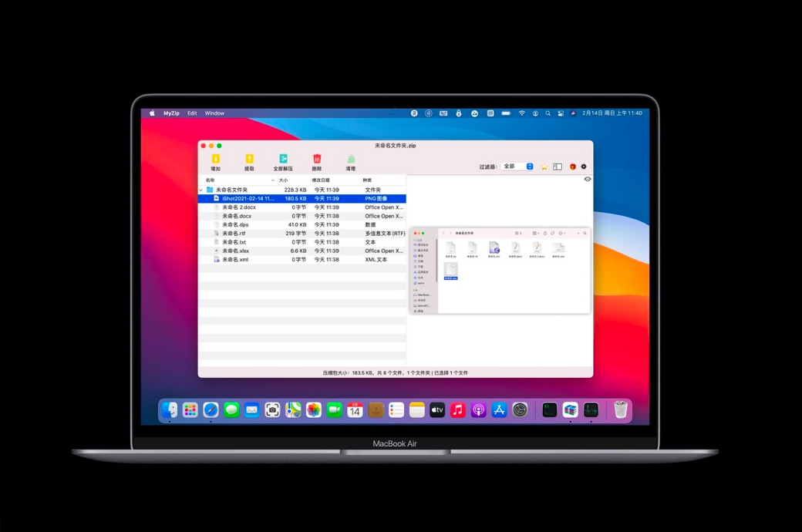Open Safari from the Dock

pyautogui.click(x=211, y=409)
